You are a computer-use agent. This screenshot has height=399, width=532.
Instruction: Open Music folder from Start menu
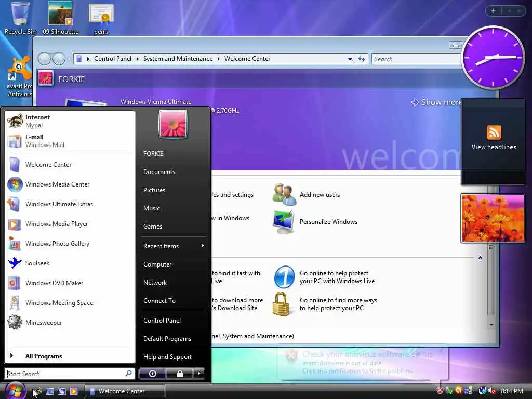(174, 208)
